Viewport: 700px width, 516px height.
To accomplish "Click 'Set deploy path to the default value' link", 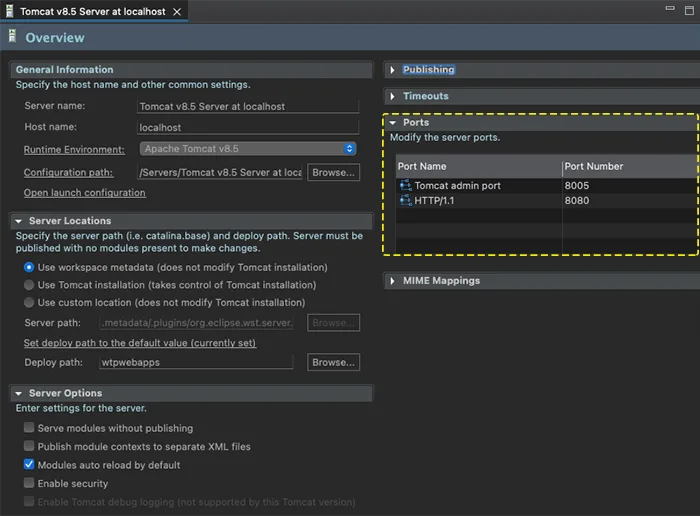I will pyautogui.click(x=140, y=343).
